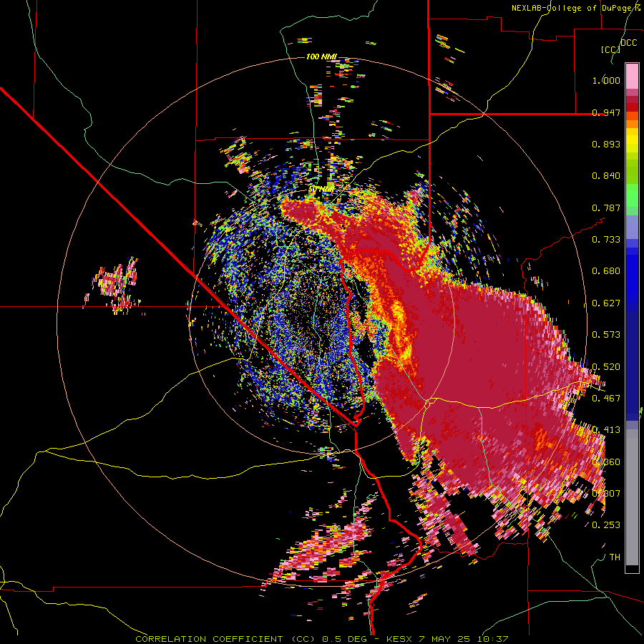Select the 0.413 legend value

coord(606,430)
